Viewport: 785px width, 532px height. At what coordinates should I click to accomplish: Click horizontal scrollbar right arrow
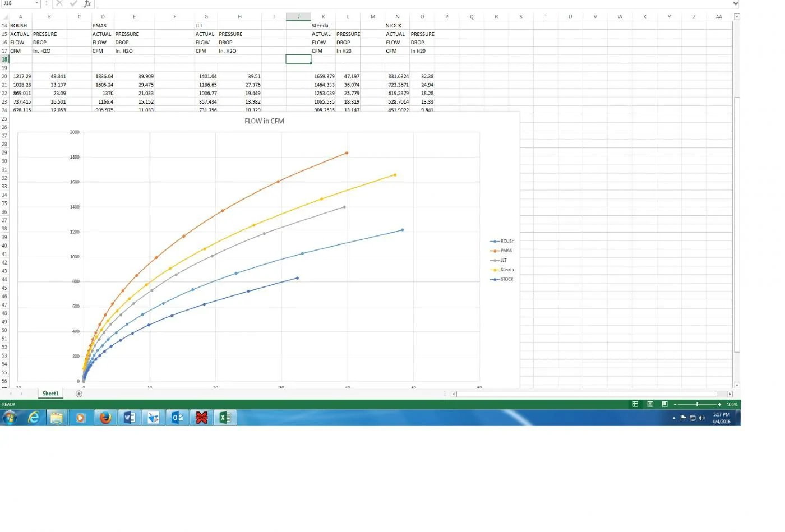click(x=729, y=394)
